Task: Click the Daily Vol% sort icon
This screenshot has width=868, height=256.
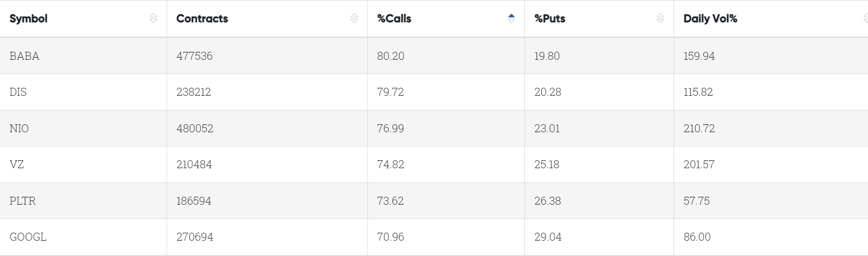Action: coord(865,19)
